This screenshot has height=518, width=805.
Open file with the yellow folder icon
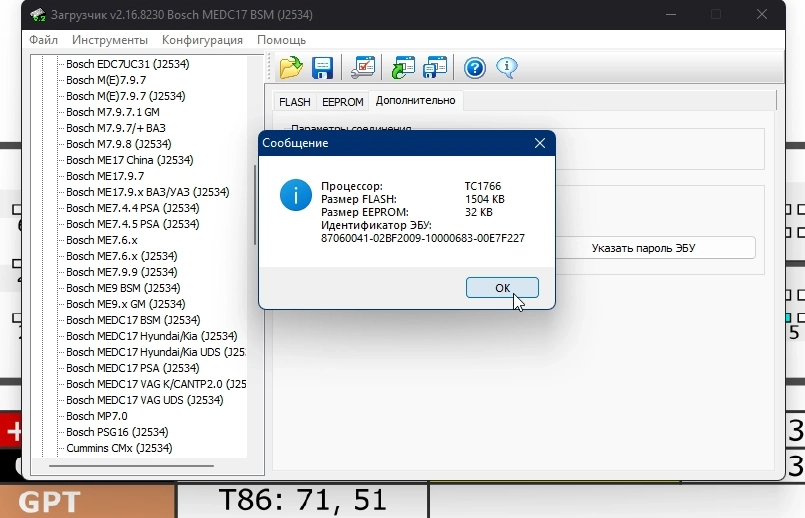pos(291,67)
